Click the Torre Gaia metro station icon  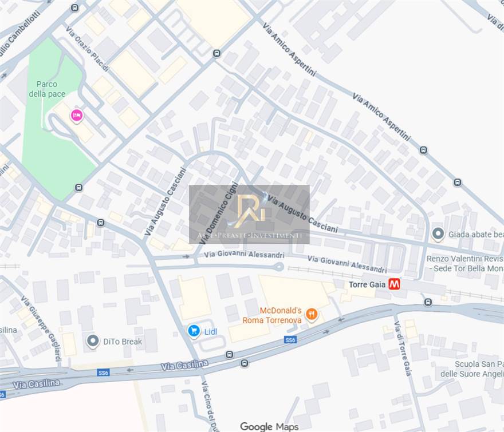(x=395, y=284)
